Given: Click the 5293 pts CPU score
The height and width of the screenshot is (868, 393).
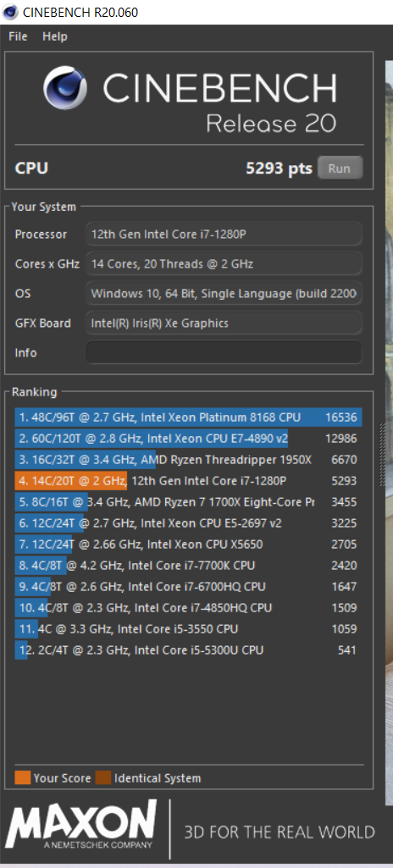Looking at the screenshot, I should click(x=279, y=169).
